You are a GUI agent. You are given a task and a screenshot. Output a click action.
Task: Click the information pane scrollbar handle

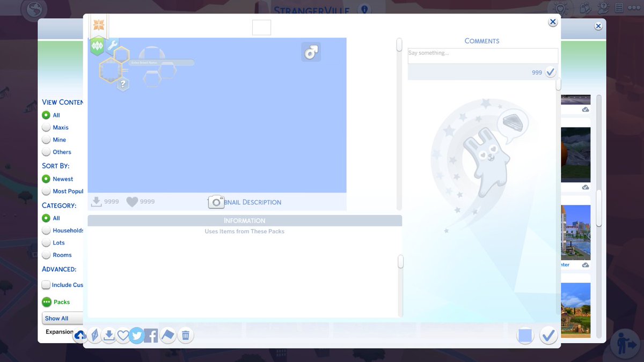click(400, 262)
